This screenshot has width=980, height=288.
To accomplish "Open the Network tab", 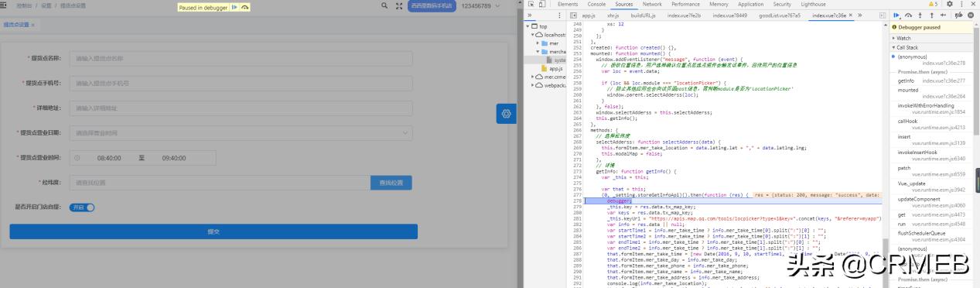I will pos(652,5).
